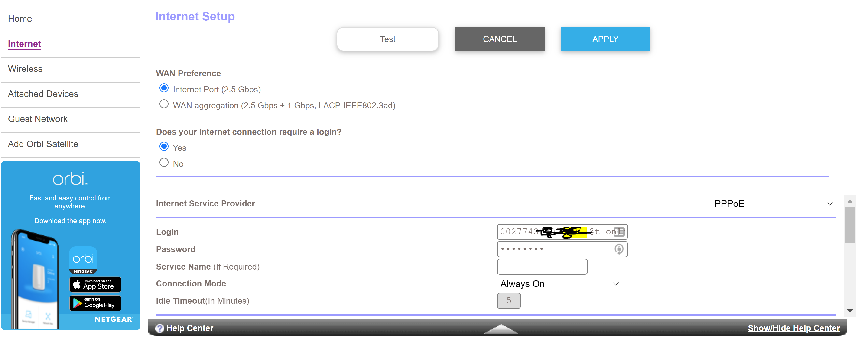Open the PPPoE service provider dropdown
The width and height of the screenshot is (868, 354).
pyautogui.click(x=773, y=204)
